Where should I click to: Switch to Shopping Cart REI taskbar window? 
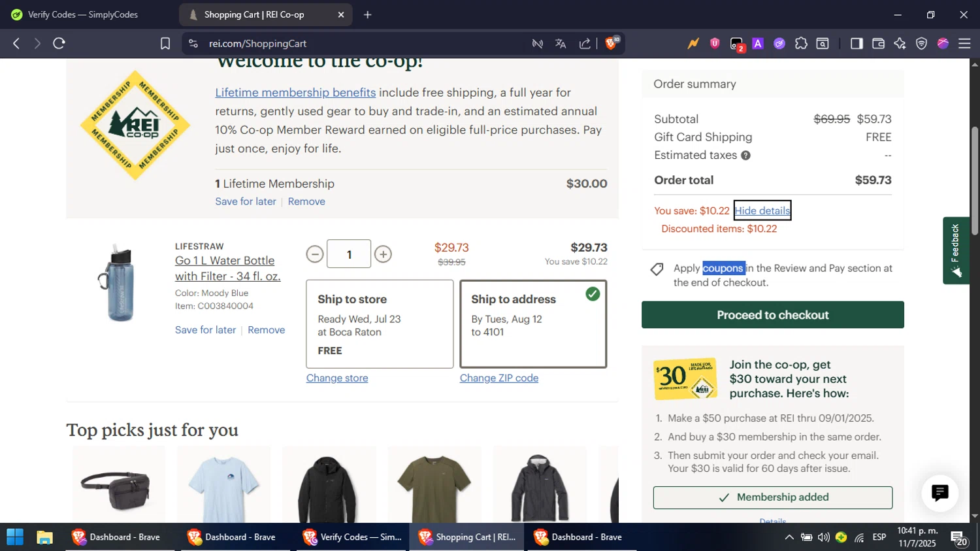coord(467,537)
